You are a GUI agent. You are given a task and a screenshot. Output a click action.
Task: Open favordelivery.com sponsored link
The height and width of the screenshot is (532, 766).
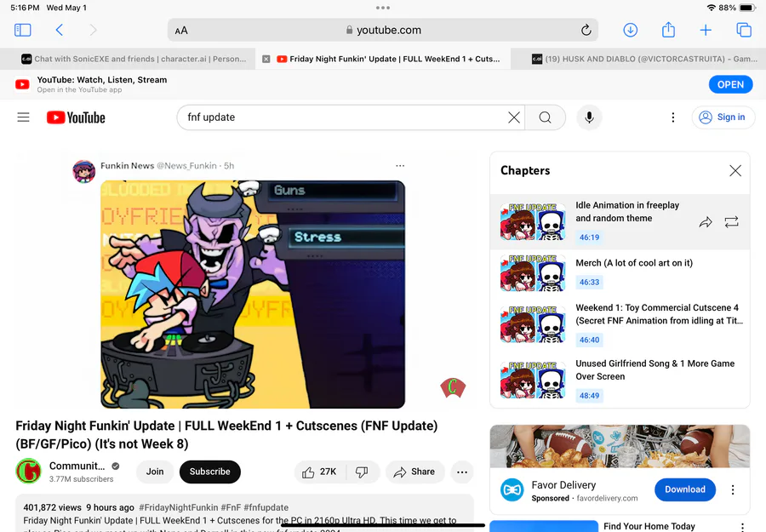607,498
